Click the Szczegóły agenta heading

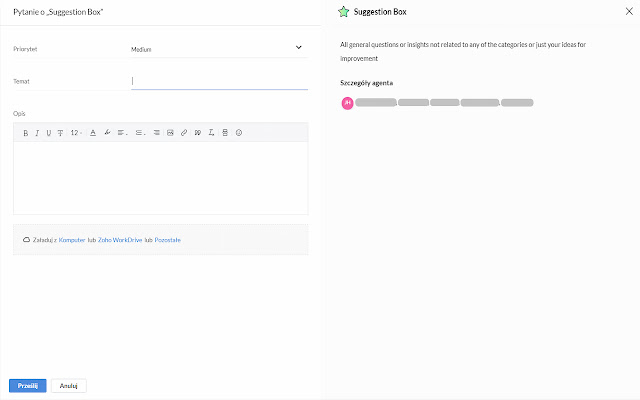click(367, 83)
